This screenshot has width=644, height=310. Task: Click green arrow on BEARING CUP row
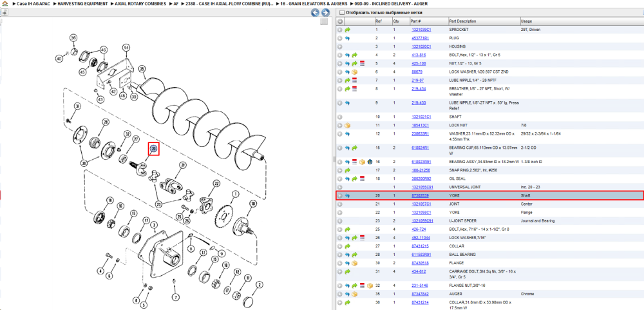pos(355,148)
